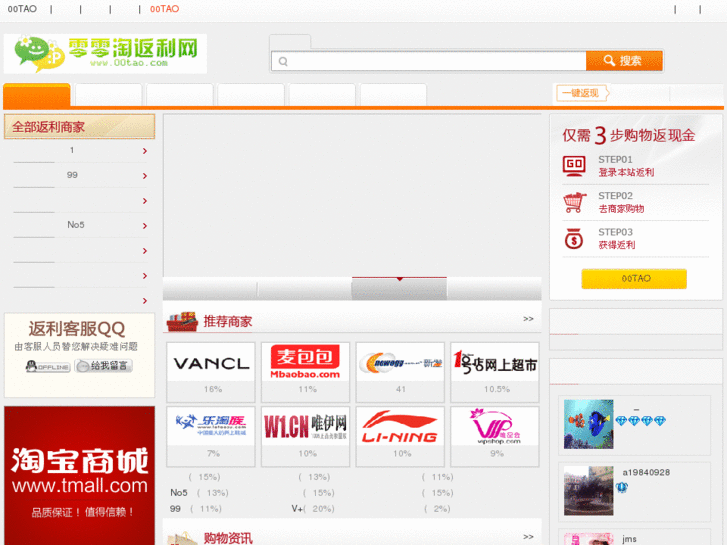Open the 全部返利商家 header
The height and width of the screenshot is (545, 727).
click(79, 127)
